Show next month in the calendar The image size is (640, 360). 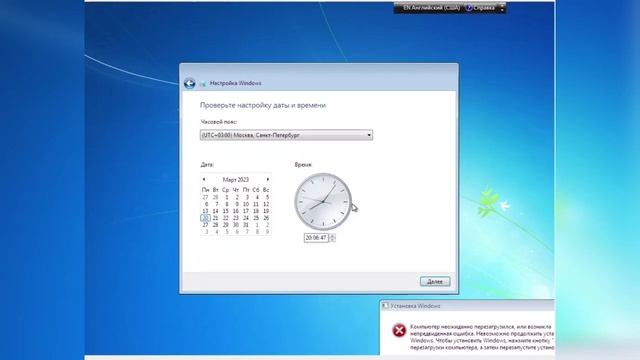pos(268,180)
